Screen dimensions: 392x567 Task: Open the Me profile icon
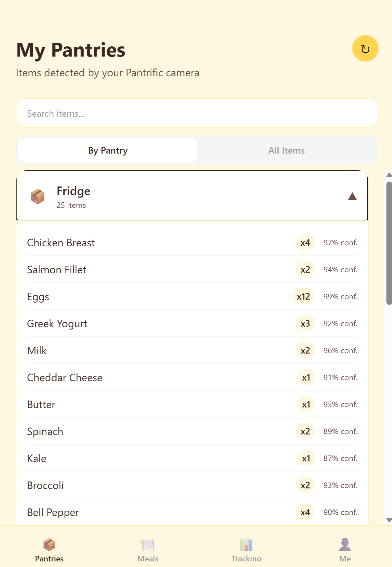(x=345, y=545)
